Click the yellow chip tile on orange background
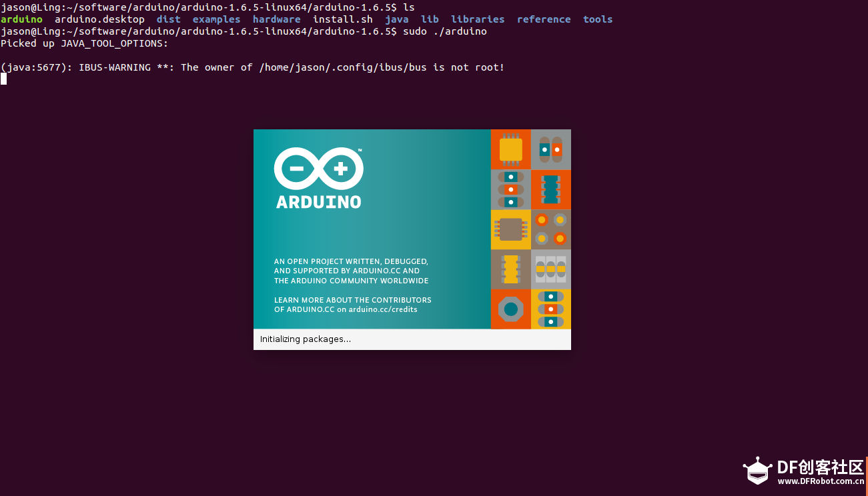 point(511,149)
